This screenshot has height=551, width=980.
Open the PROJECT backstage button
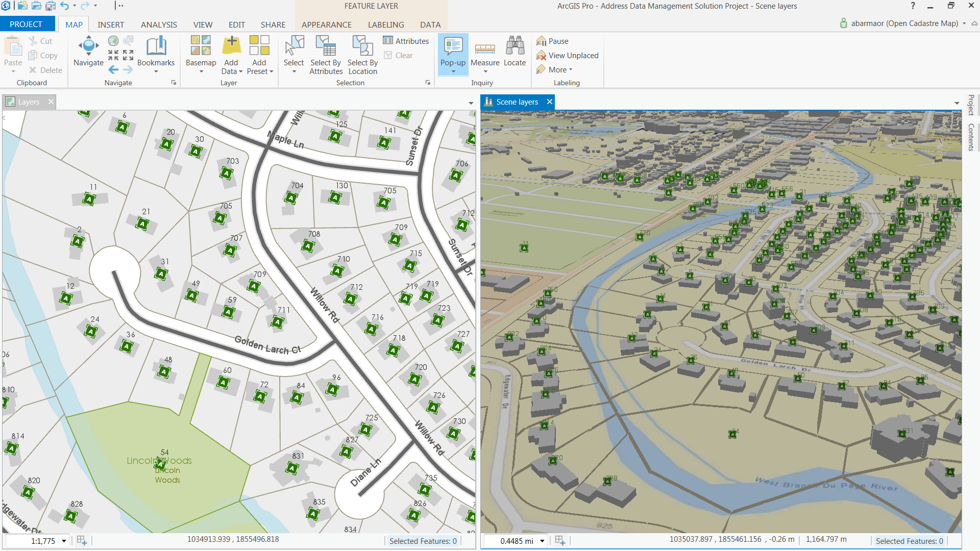click(26, 24)
